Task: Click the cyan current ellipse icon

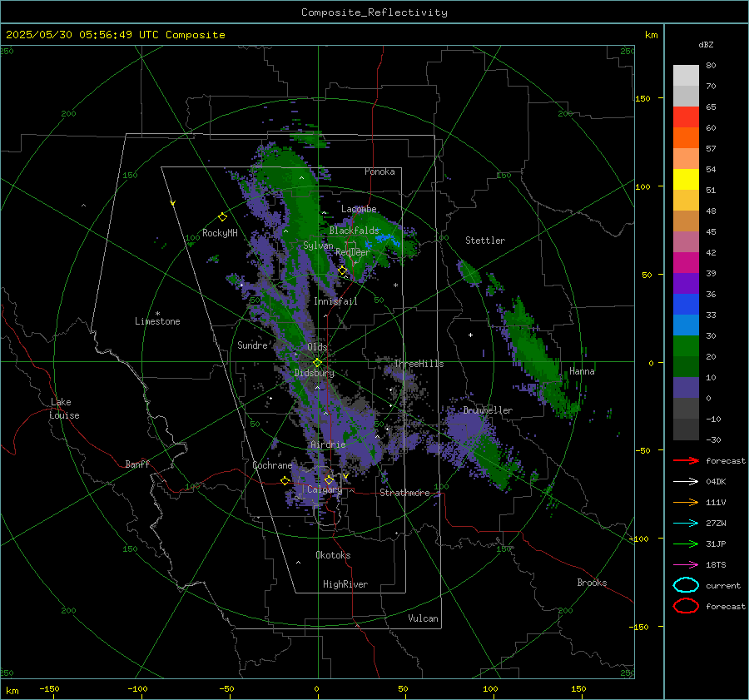Action: tap(686, 585)
